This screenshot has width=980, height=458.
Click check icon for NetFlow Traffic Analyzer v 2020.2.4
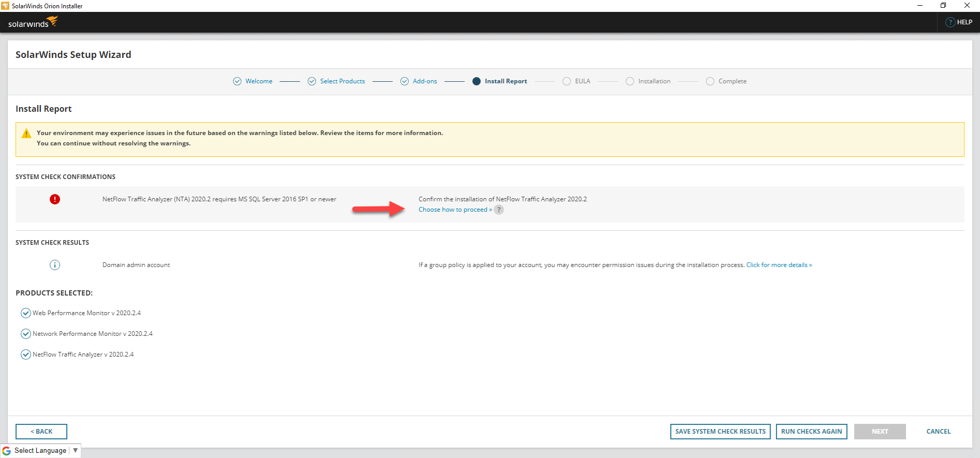(x=26, y=354)
